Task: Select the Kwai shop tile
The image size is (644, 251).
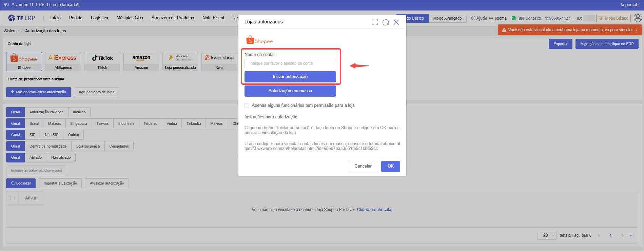Action: click(219, 61)
